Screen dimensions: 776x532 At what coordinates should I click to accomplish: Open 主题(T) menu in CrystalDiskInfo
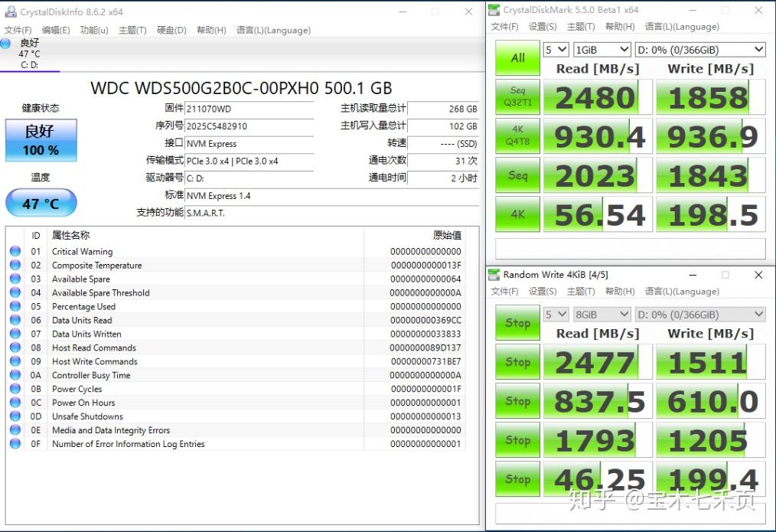132,30
